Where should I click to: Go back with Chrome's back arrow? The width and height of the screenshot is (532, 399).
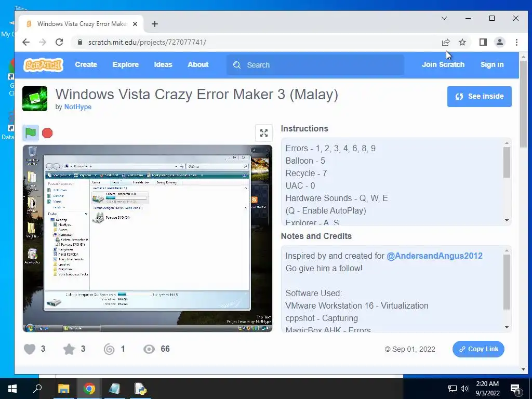click(26, 42)
